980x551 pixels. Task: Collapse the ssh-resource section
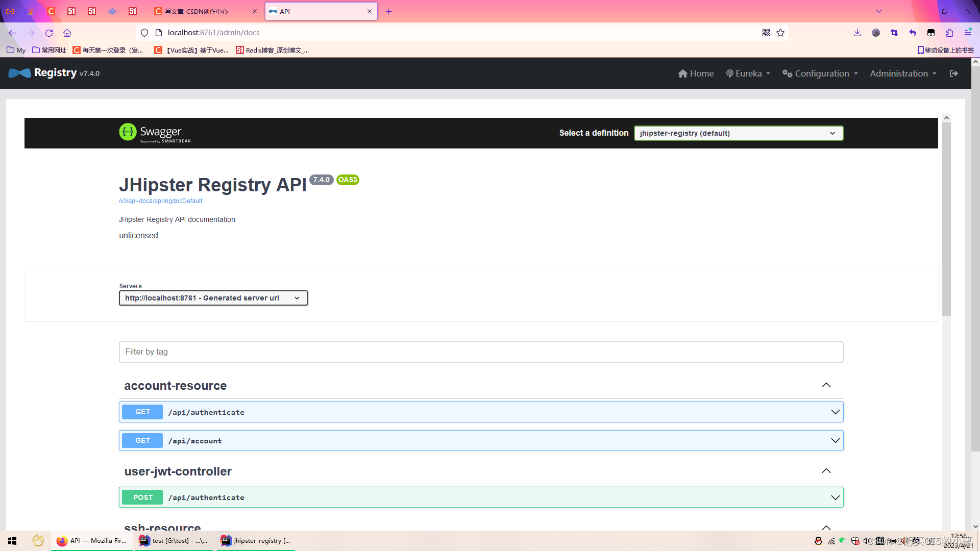(826, 527)
